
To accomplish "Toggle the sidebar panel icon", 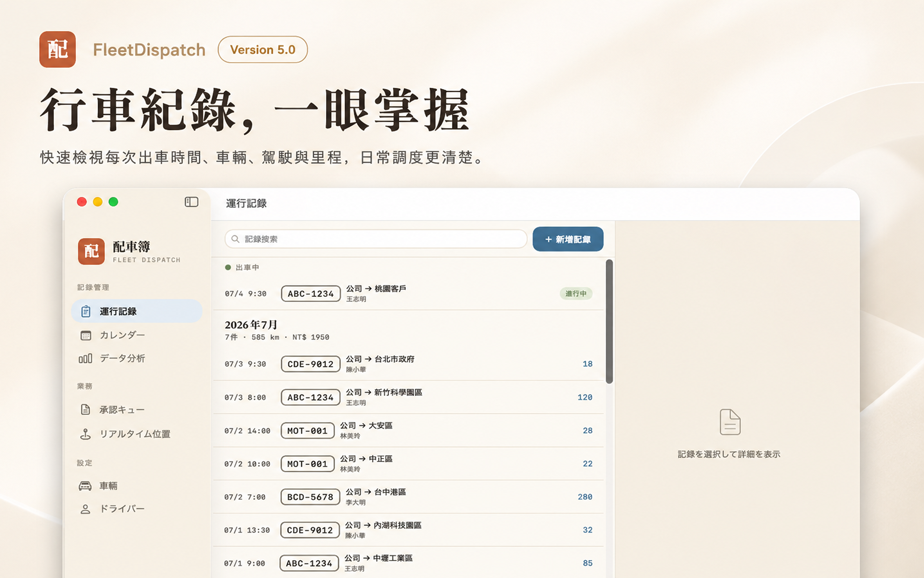I will click(x=191, y=202).
